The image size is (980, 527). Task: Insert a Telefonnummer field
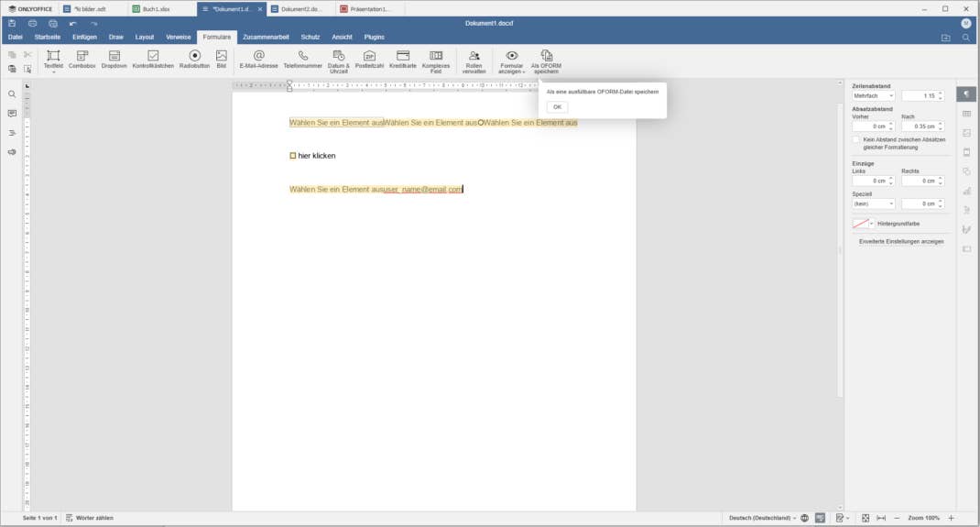[302, 60]
